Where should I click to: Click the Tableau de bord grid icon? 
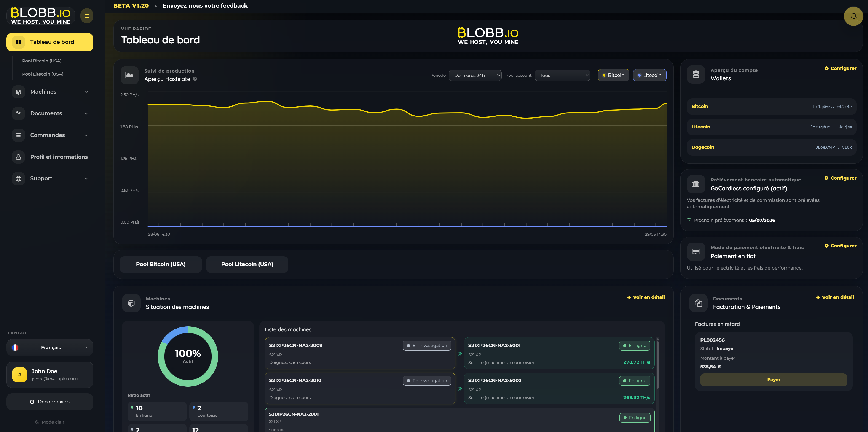click(19, 42)
